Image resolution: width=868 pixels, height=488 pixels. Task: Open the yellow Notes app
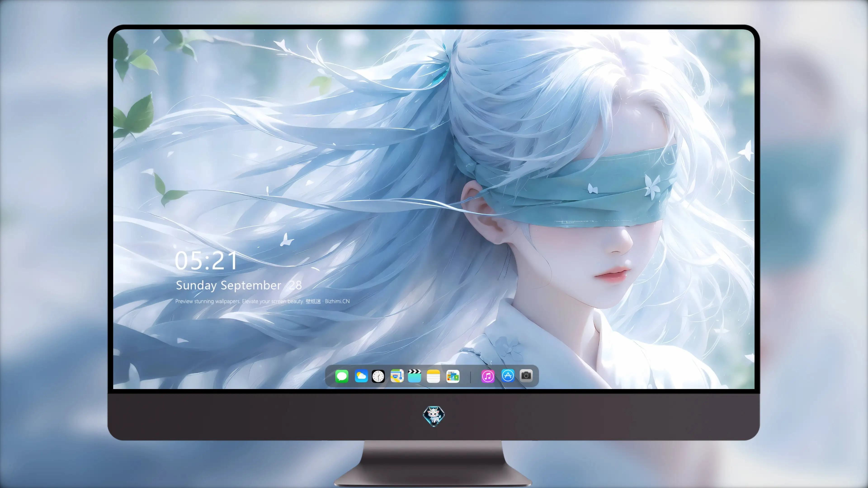click(433, 376)
